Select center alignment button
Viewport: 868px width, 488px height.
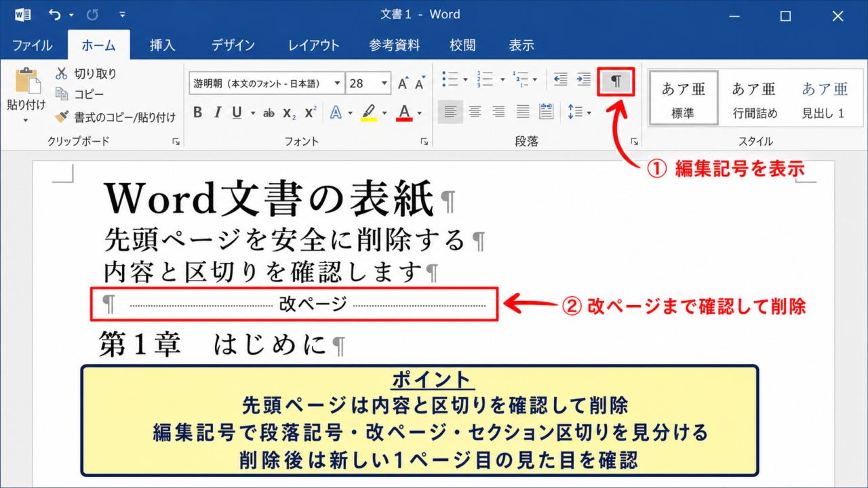pyautogui.click(x=475, y=112)
